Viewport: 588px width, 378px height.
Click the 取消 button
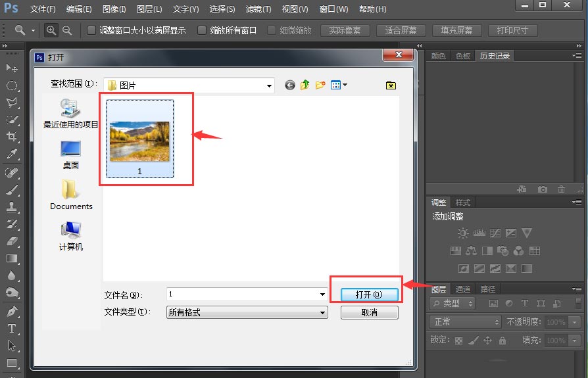(370, 312)
